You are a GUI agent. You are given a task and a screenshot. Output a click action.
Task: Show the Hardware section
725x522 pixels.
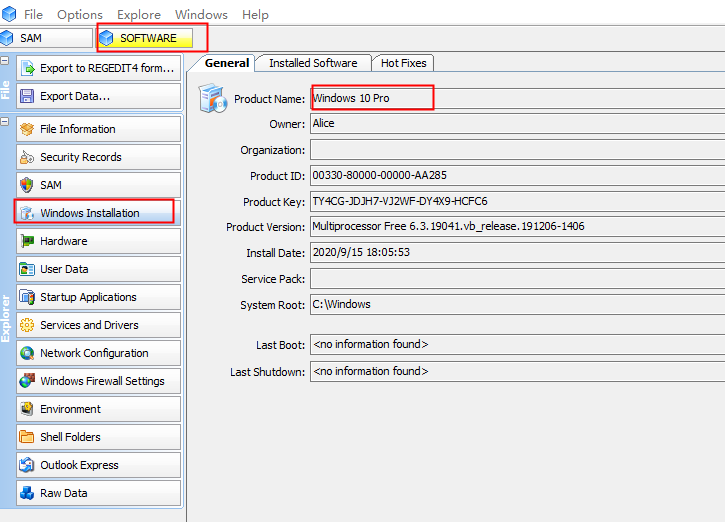[x=98, y=241]
